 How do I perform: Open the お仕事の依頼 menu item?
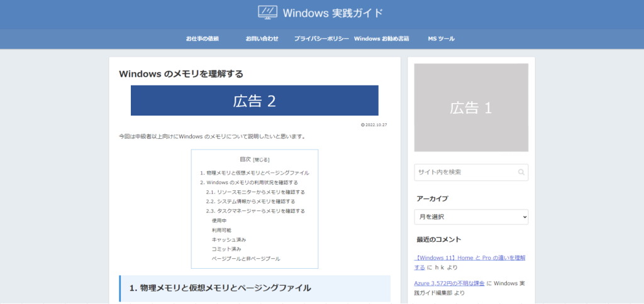pyautogui.click(x=202, y=38)
